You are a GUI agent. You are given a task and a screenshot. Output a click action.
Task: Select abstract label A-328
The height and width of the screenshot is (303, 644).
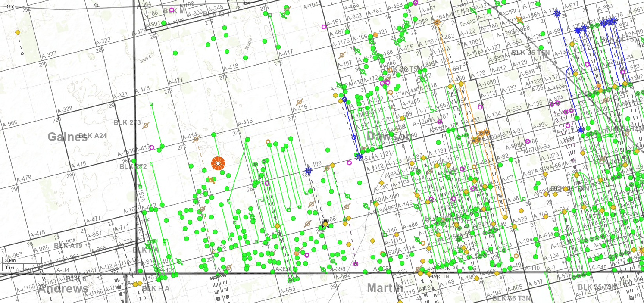pyautogui.click(x=66, y=109)
